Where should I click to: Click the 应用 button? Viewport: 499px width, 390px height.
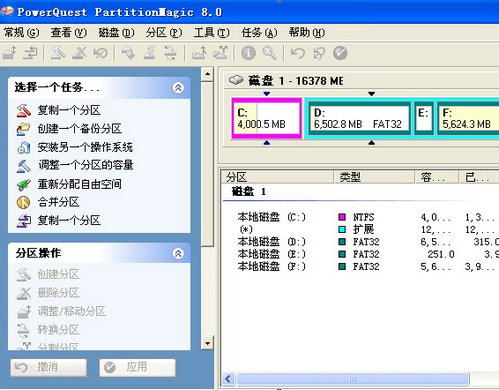coord(137,368)
